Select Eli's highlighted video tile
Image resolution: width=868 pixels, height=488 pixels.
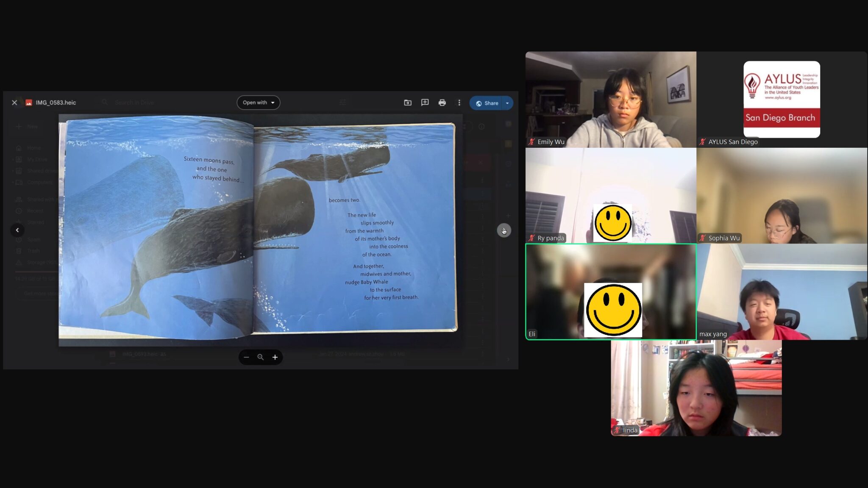[611, 291]
